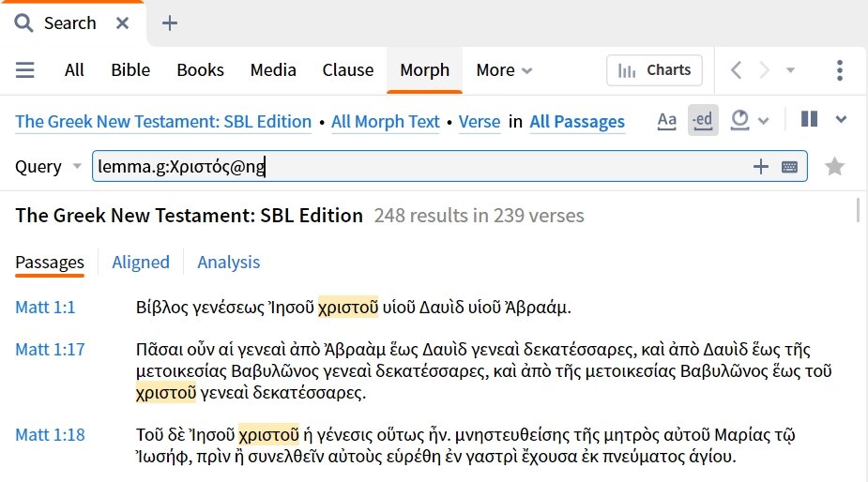Click 'The Greek New Testament: SBL Edition' results heading
868x482 pixels.
click(x=189, y=216)
